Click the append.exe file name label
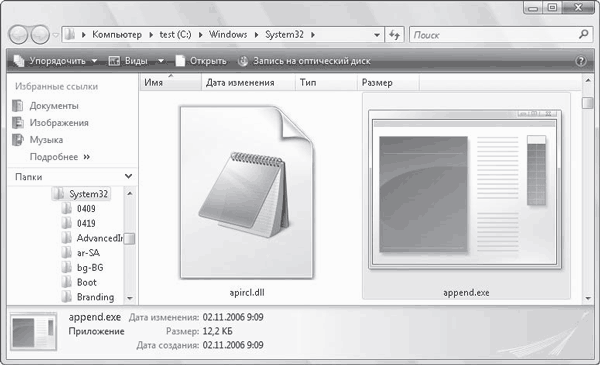The height and width of the screenshot is (365, 600). coord(466,293)
